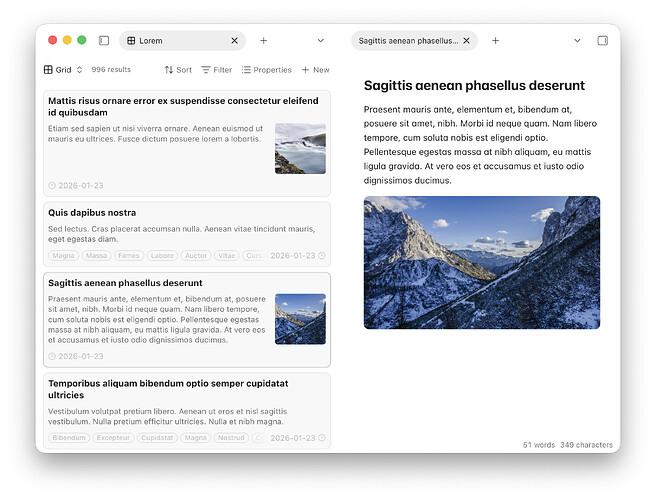
Task: Expand the left pane tab list chevron
Action: 321,41
